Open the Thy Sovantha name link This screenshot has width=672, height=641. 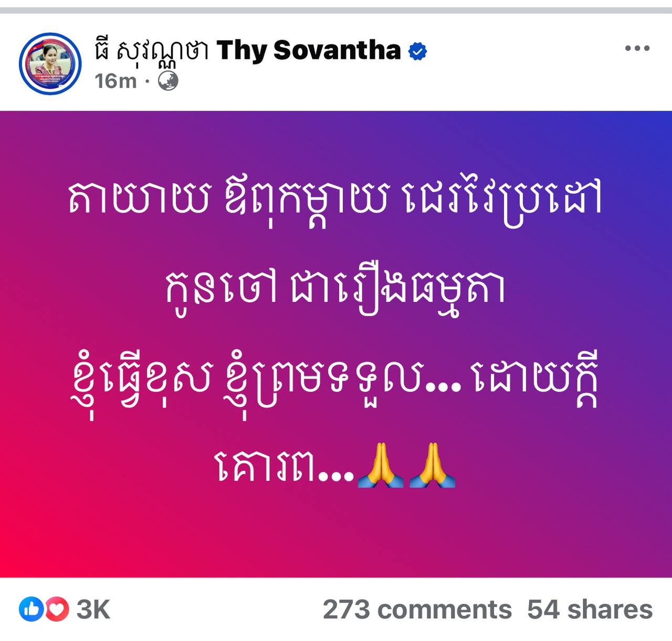point(309,50)
